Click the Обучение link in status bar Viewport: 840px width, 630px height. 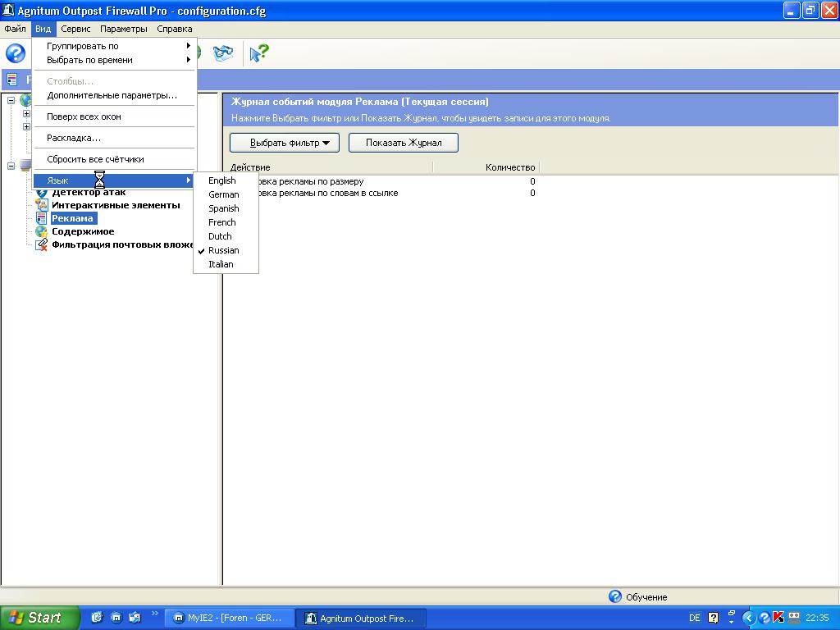[646, 597]
